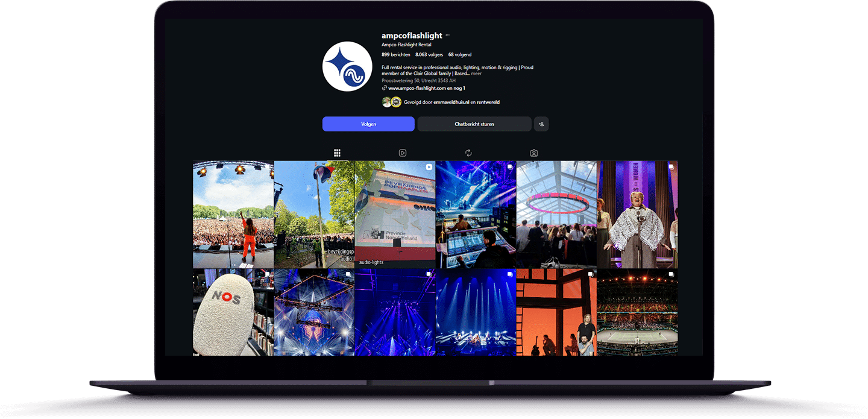
Task: Open the reposts tab
Action: click(468, 153)
